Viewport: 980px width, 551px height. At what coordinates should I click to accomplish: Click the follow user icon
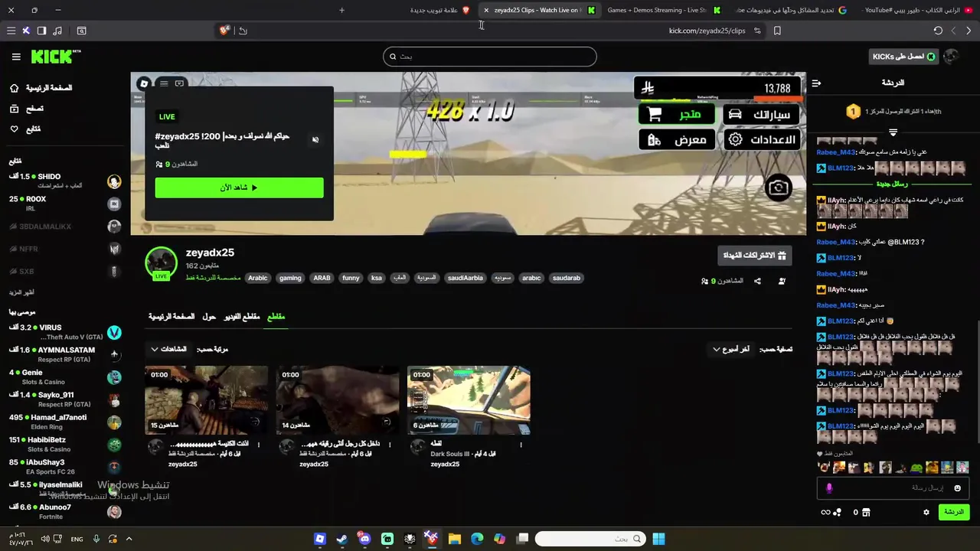coord(782,281)
